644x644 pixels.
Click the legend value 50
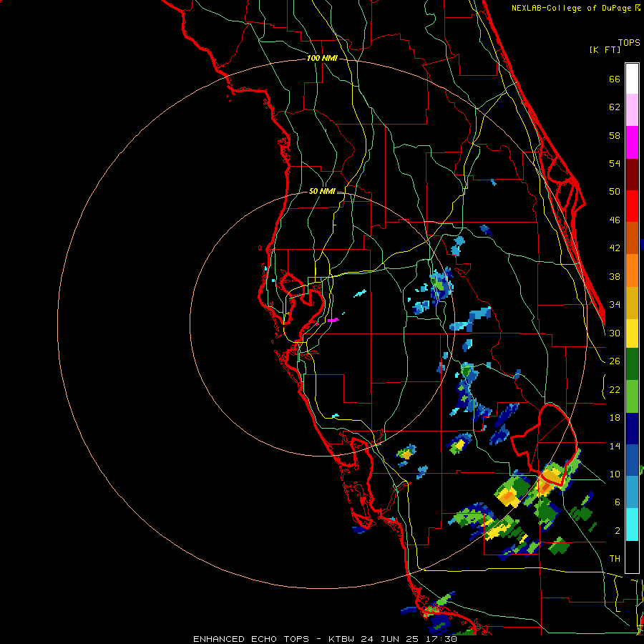pyautogui.click(x=615, y=191)
